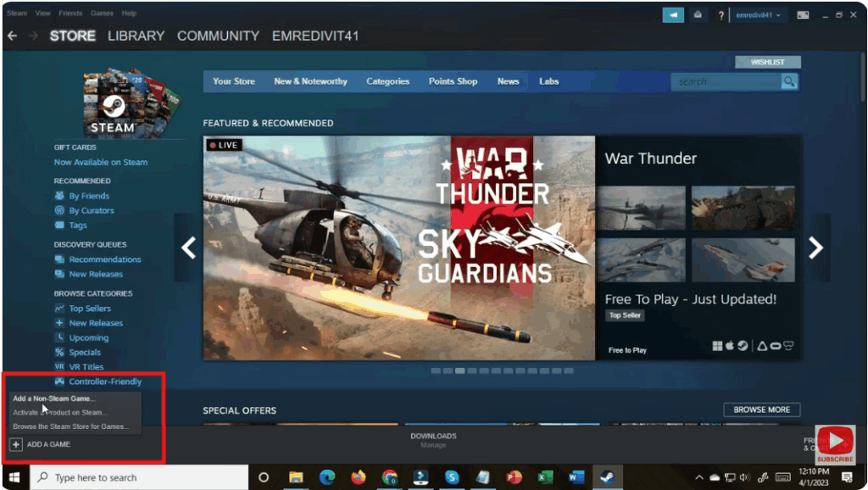Select the Top Seller tag on War Thunder
868x490 pixels.
tap(624, 315)
